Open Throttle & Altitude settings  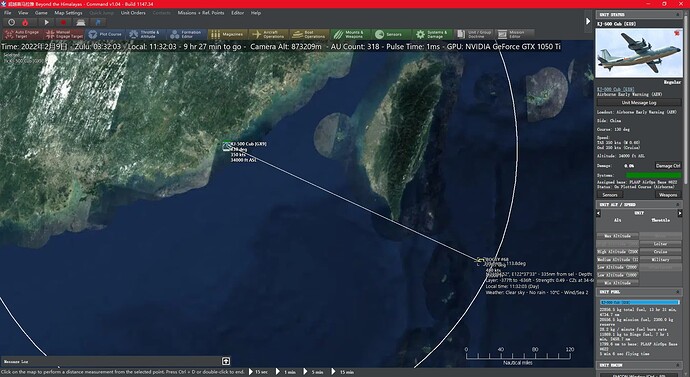pyautogui.click(x=145, y=34)
